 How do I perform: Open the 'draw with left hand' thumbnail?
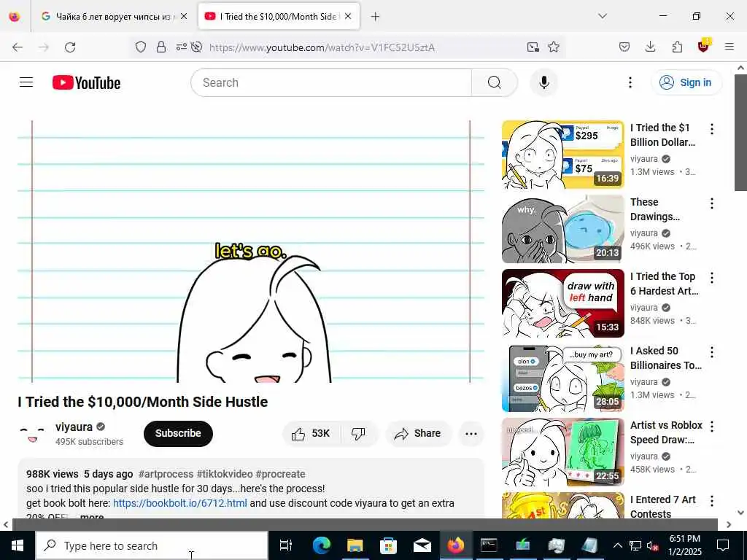point(562,303)
